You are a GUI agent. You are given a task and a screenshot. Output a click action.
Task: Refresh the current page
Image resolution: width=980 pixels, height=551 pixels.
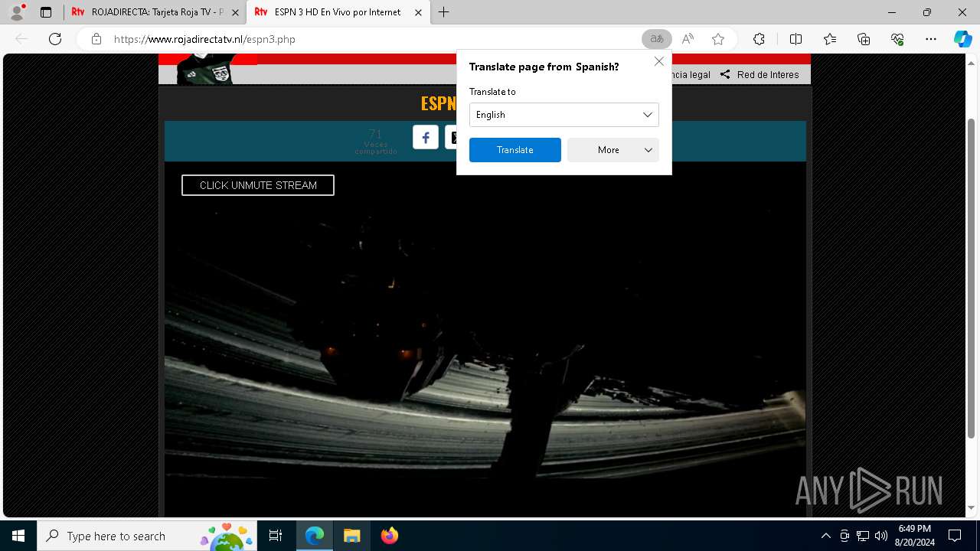[x=55, y=39]
